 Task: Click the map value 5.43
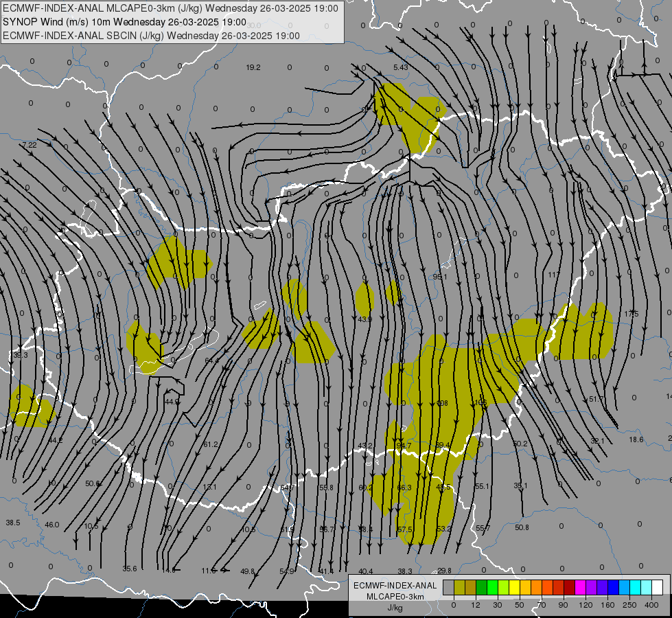[x=401, y=67]
